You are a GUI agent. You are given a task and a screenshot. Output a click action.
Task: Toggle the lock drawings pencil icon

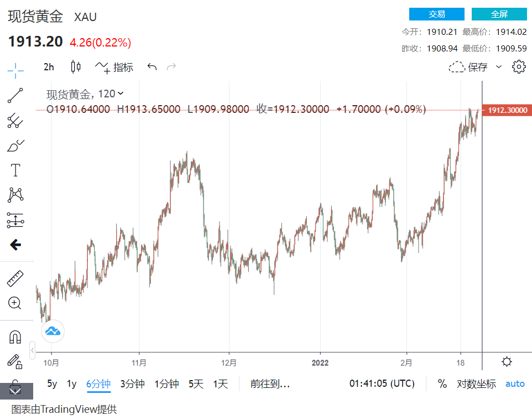15,361
